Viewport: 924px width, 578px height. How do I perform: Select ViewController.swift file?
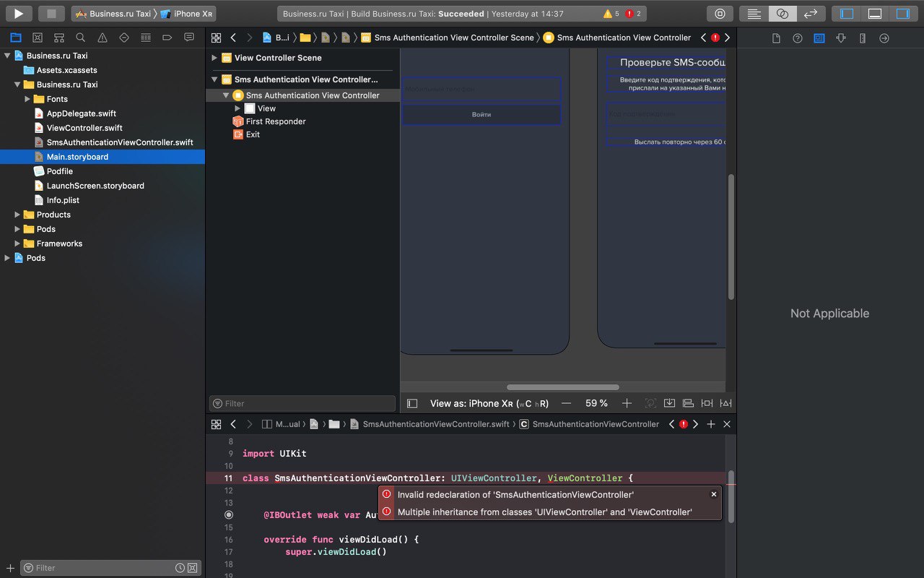84,128
